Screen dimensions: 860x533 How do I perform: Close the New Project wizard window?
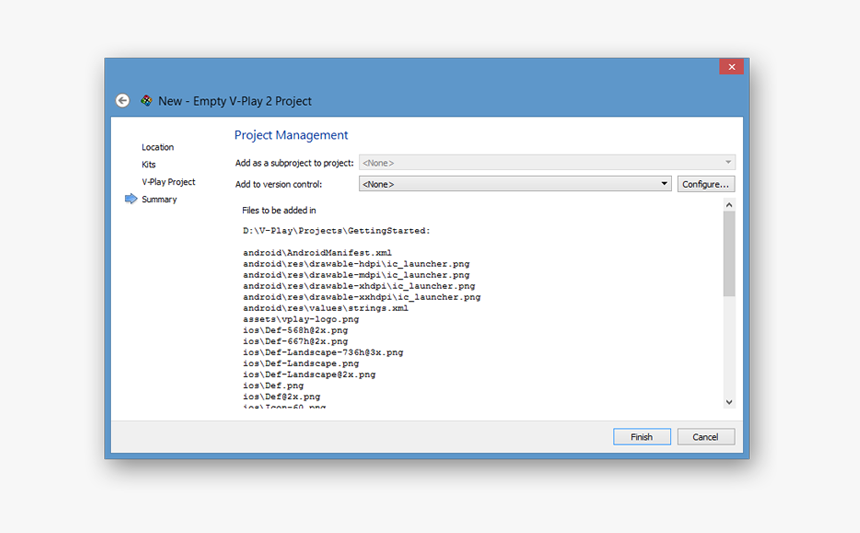pos(731,67)
